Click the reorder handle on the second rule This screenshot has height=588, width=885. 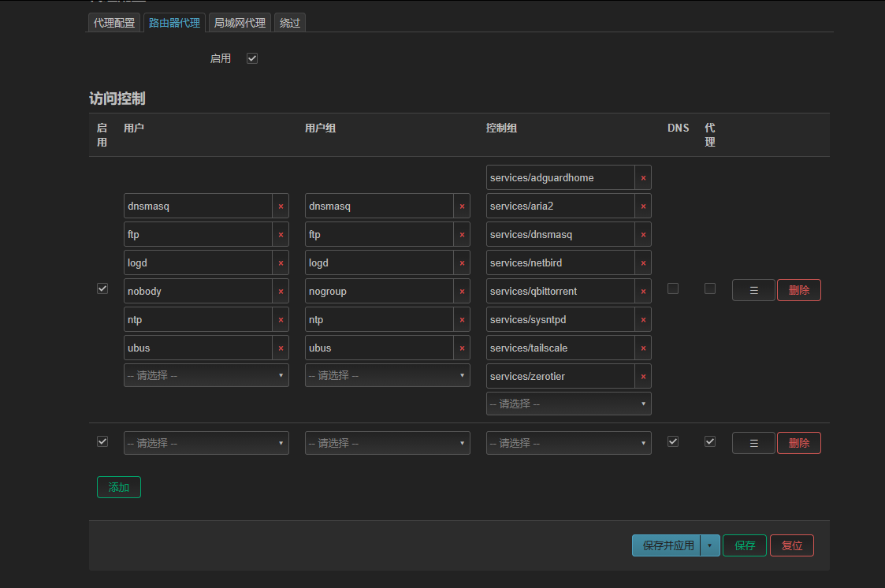pyautogui.click(x=753, y=443)
